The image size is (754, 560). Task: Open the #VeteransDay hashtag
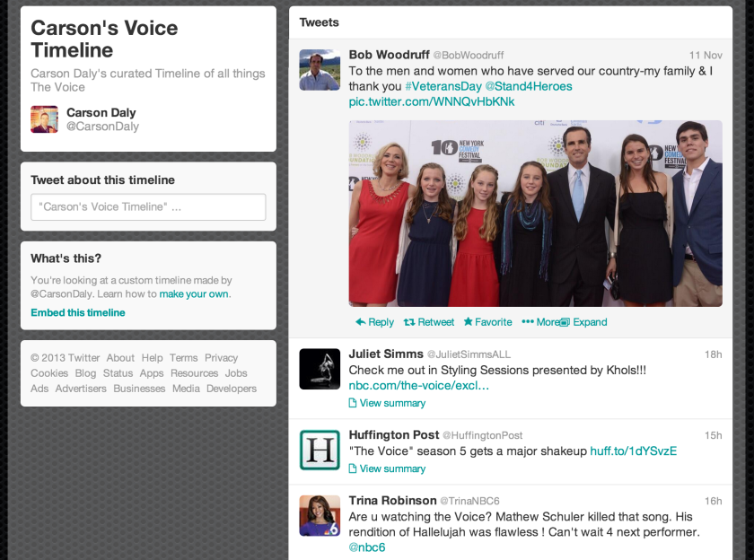pyautogui.click(x=443, y=86)
